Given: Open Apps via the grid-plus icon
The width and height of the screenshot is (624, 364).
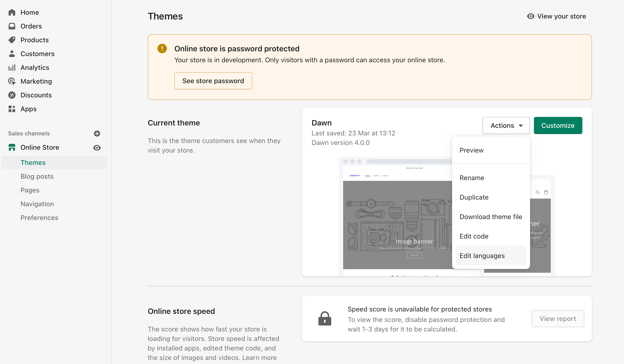Looking at the screenshot, I should [12, 109].
